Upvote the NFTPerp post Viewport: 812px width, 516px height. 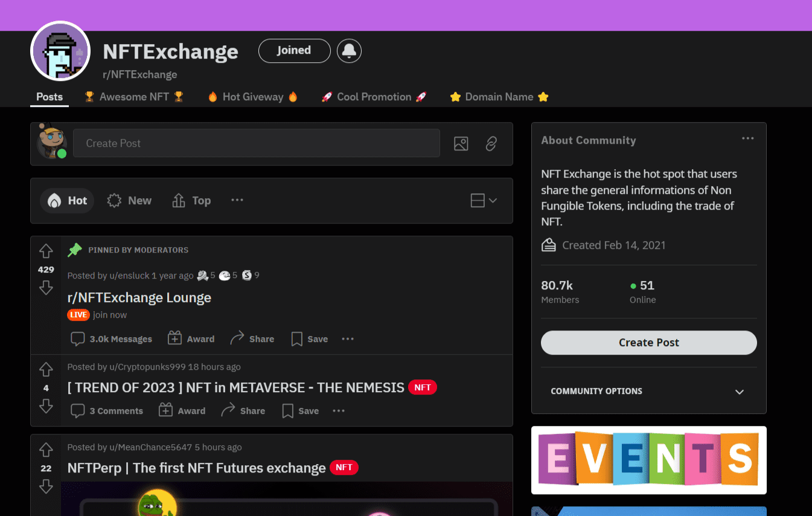click(46, 450)
